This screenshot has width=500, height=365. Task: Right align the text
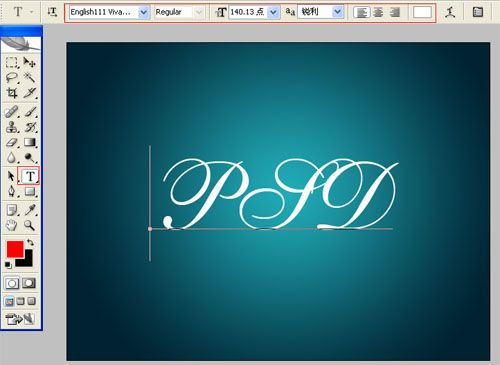395,12
